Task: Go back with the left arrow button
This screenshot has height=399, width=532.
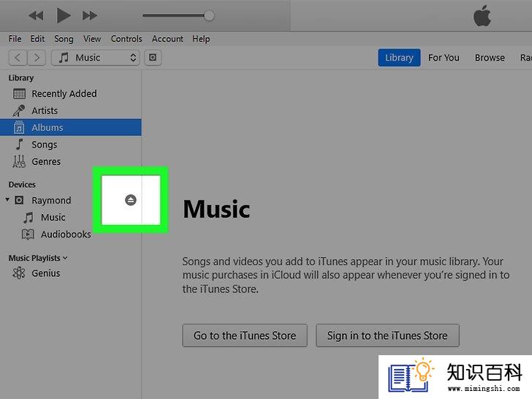Action: [18, 58]
